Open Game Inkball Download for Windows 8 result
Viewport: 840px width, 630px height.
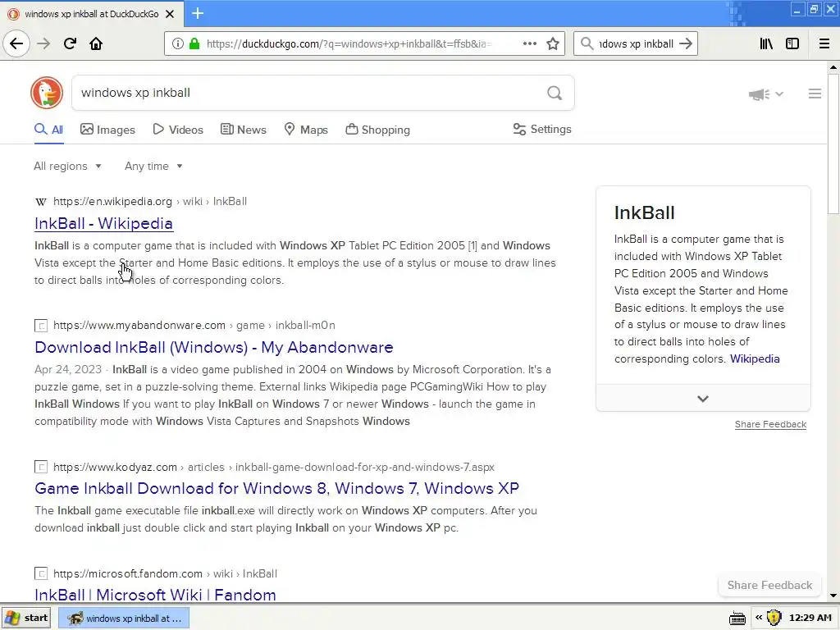[x=276, y=488]
